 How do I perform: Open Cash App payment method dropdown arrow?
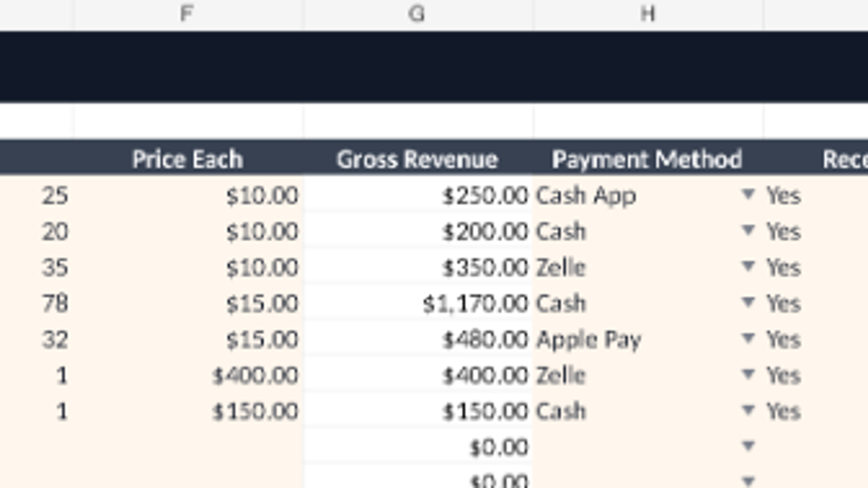click(x=748, y=195)
